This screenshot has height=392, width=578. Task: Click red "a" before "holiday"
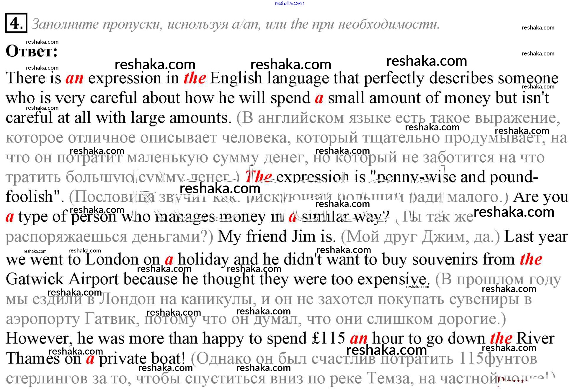coord(169,260)
